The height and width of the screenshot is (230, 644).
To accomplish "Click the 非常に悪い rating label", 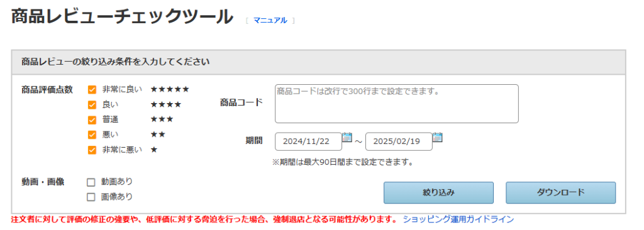I will [122, 150].
